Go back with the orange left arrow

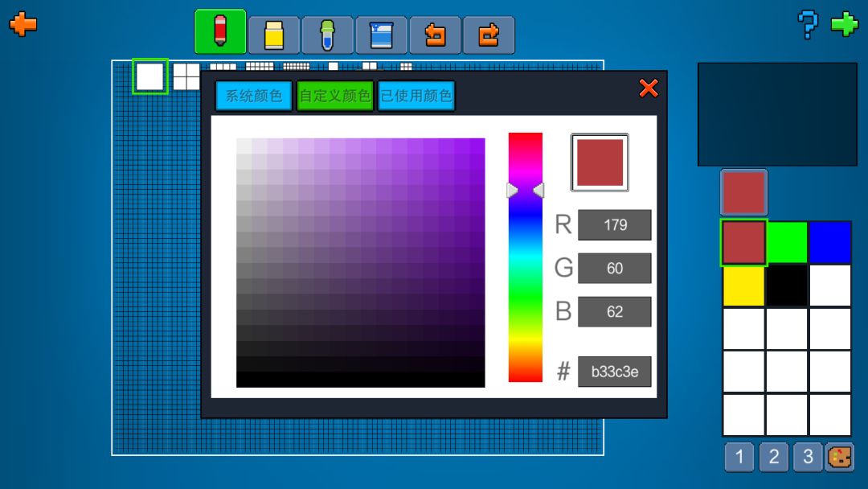click(23, 24)
